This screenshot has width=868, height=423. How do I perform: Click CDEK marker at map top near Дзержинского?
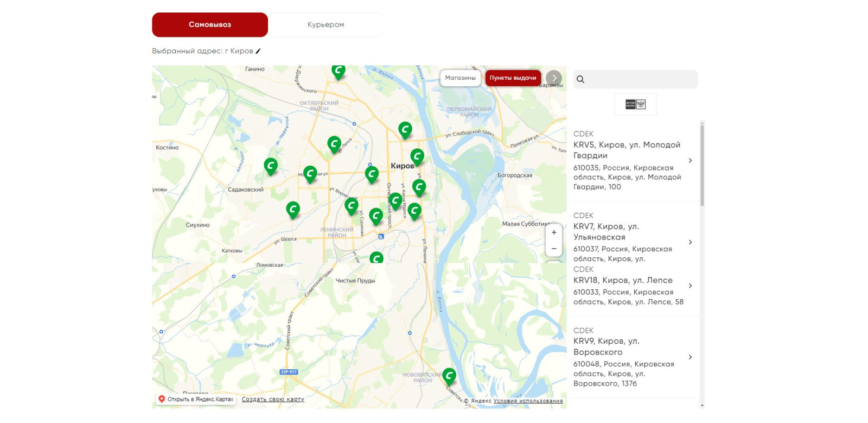339,72
